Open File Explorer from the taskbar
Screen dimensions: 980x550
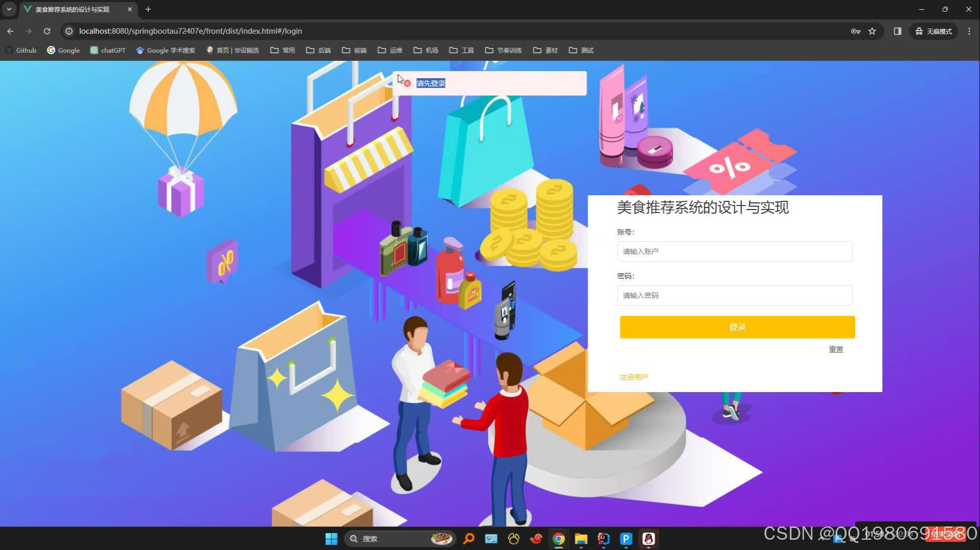[581, 538]
